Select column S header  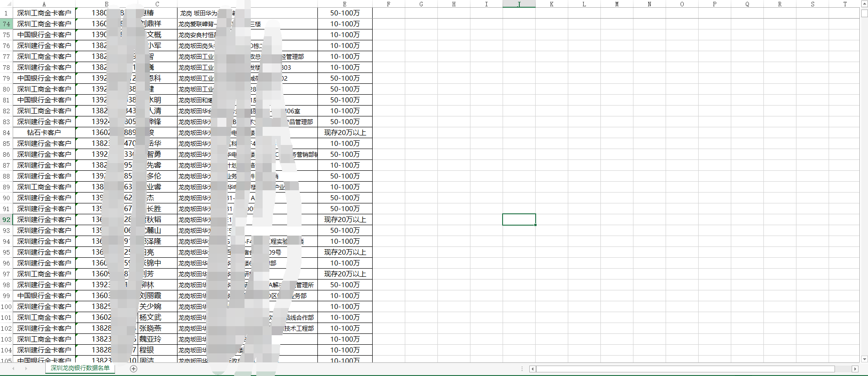coord(812,4)
